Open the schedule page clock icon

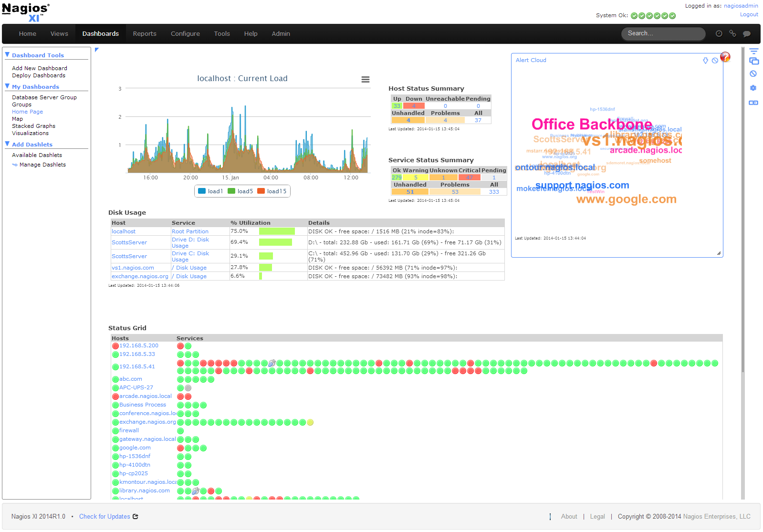pos(719,34)
